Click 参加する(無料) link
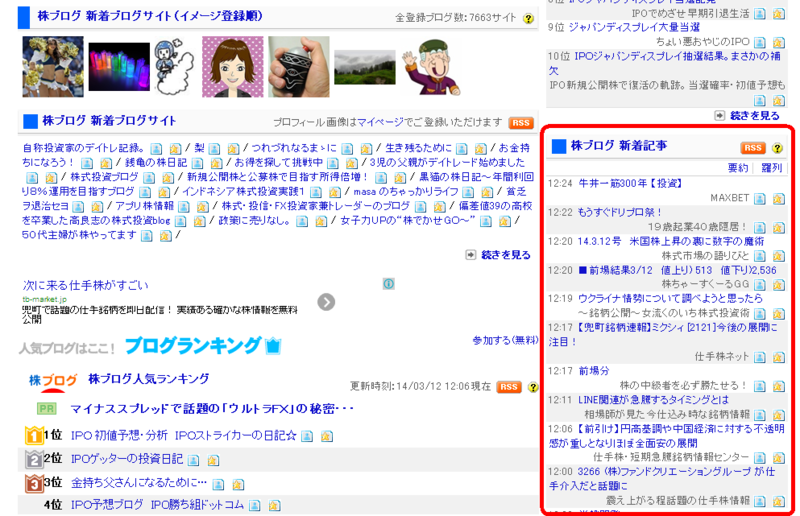800x516 pixels. coord(505,340)
